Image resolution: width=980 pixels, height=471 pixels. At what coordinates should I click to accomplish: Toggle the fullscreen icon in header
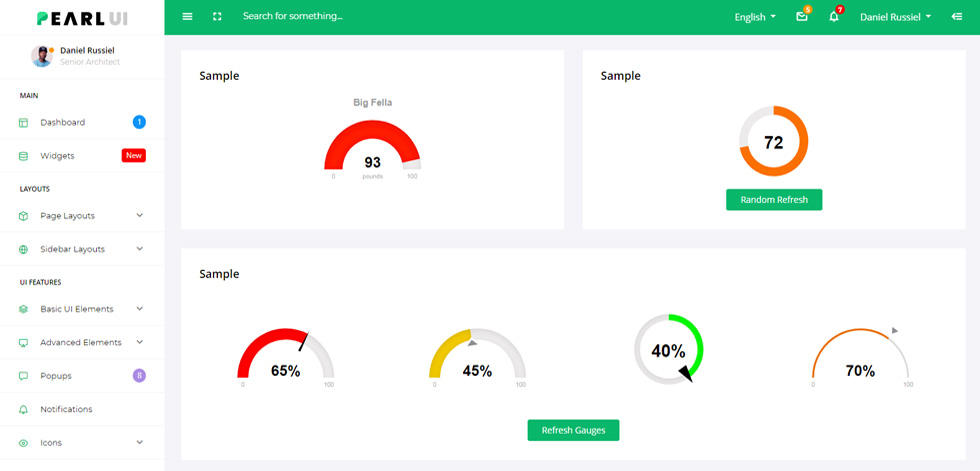[217, 17]
